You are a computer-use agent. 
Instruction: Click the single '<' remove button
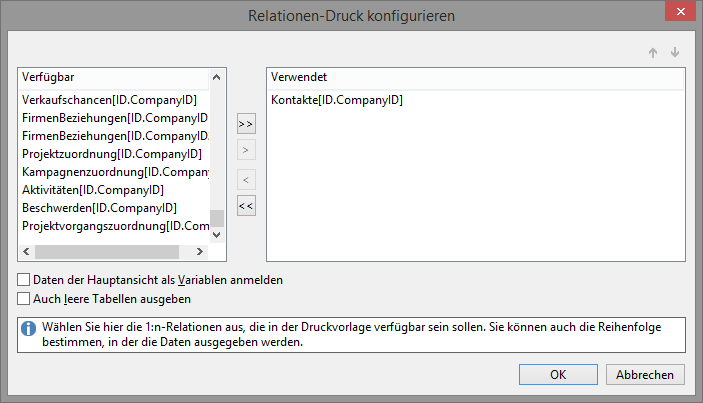246,179
